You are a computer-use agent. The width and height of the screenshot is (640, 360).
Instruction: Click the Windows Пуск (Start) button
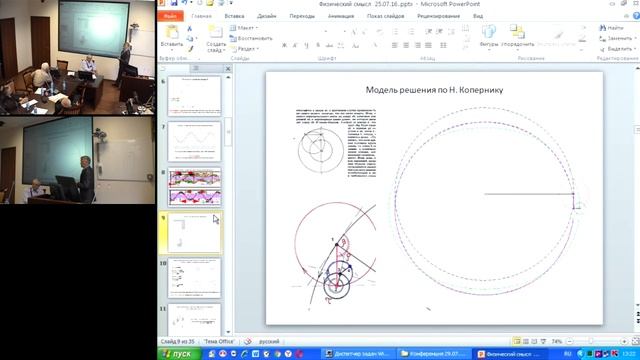tap(179, 354)
